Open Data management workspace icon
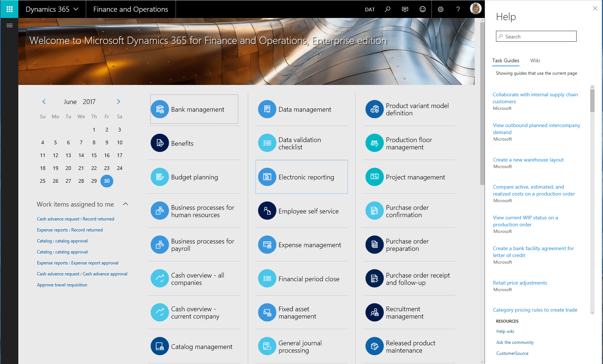 [267, 109]
